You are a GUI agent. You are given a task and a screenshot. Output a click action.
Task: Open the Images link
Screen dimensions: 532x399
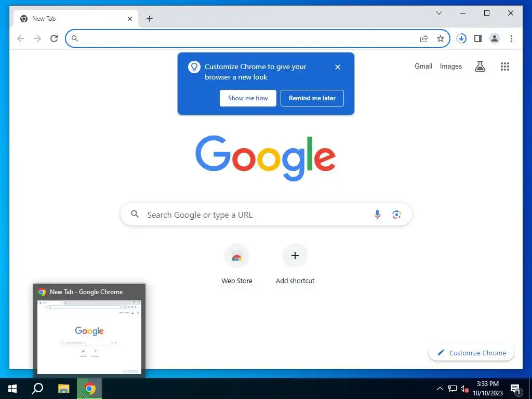tap(450, 66)
